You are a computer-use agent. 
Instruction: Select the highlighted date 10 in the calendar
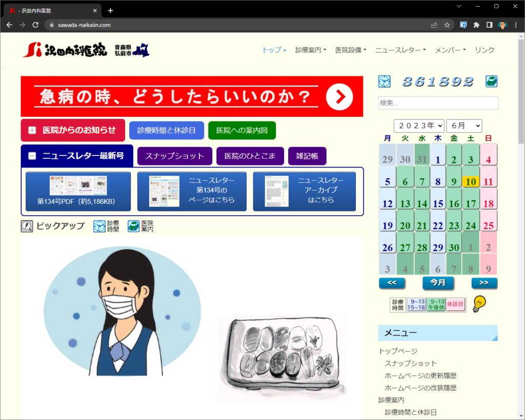470,181
